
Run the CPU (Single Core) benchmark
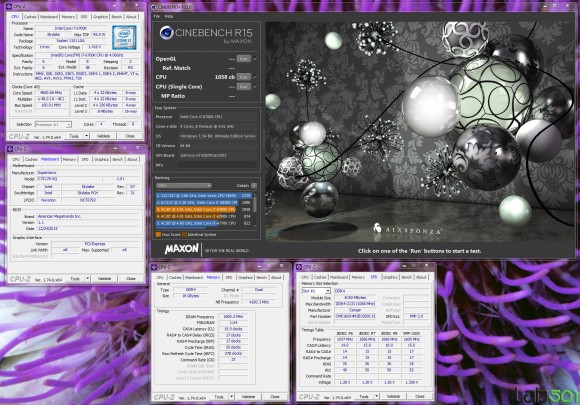[x=244, y=87]
